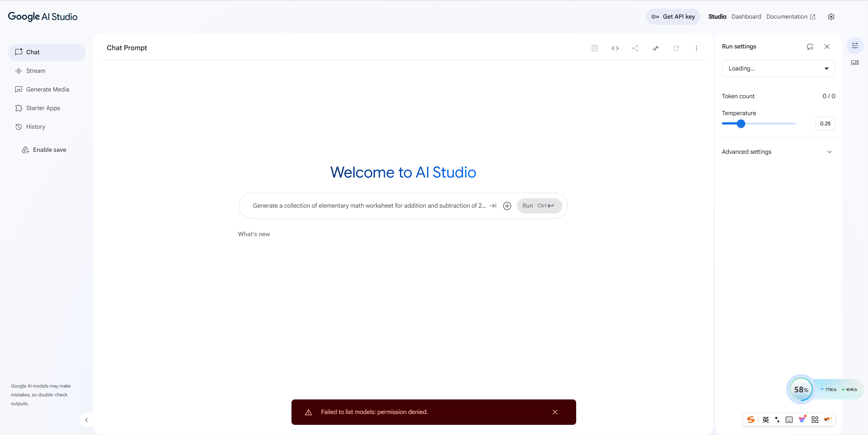Open system instructions clipboard icon
This screenshot has height=435, width=868.
(x=594, y=48)
